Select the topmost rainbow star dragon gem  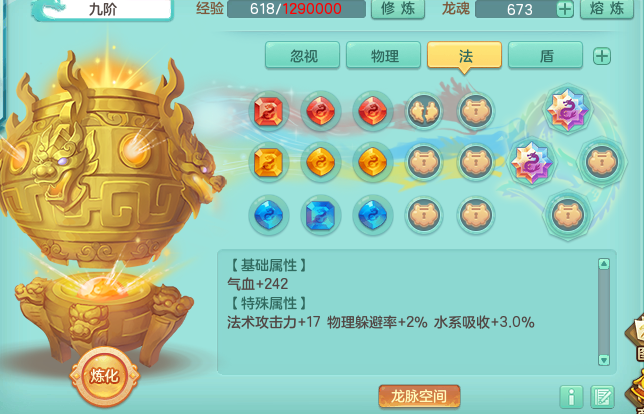coord(568,110)
